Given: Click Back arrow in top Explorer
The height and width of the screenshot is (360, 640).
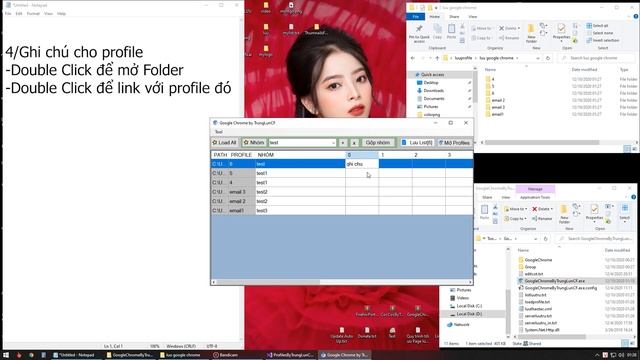Looking at the screenshot, I should click(x=413, y=58).
